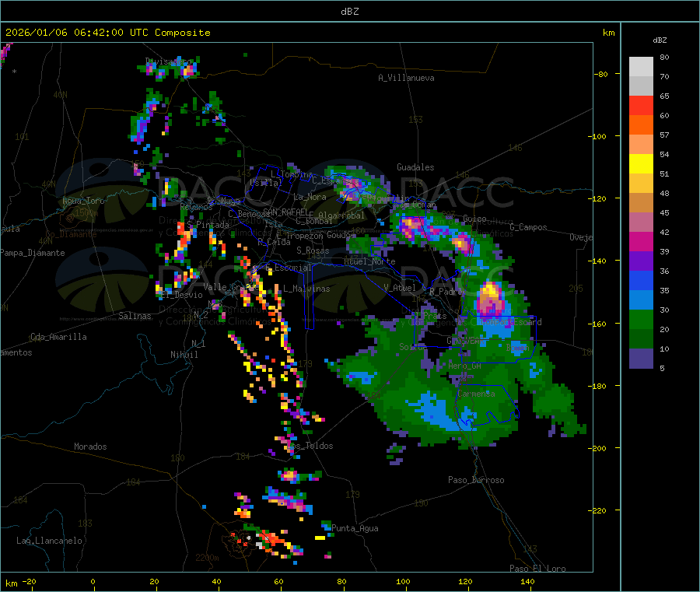Click the light blue 30-35 dBZ legend swatch

pyautogui.click(x=641, y=300)
